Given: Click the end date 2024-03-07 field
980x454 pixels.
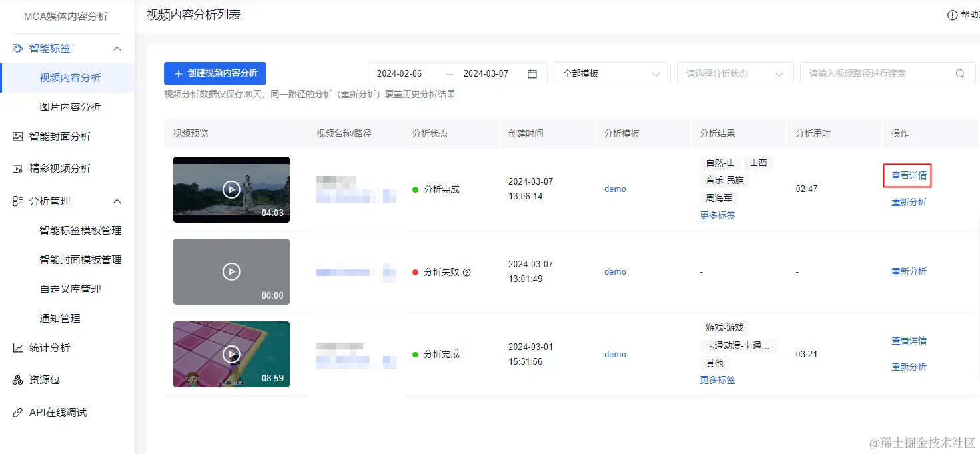Looking at the screenshot, I should [486, 74].
